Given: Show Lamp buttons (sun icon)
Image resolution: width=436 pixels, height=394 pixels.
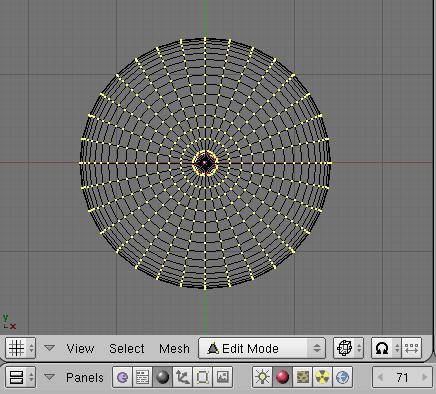Looking at the screenshot, I should pyautogui.click(x=262, y=377).
